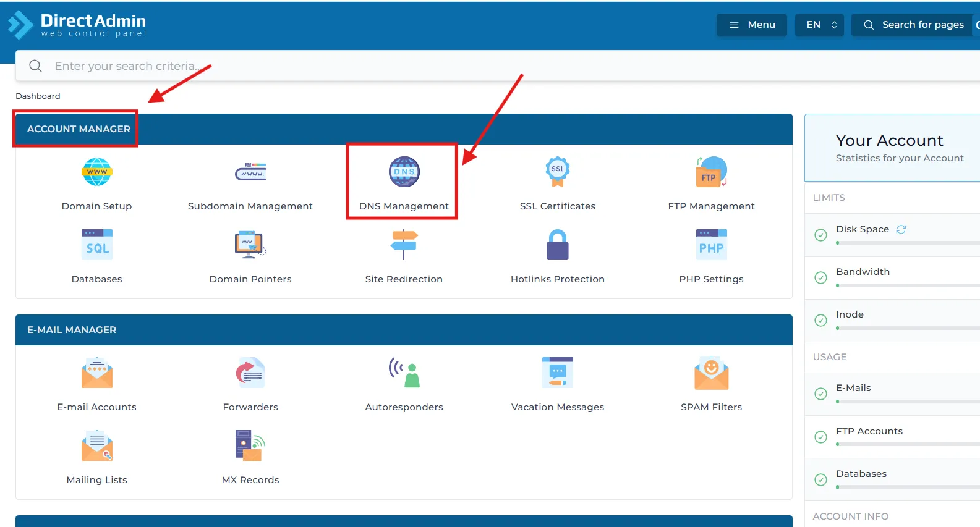Open the SPAM Filters icon
980x527 pixels.
coord(711,373)
